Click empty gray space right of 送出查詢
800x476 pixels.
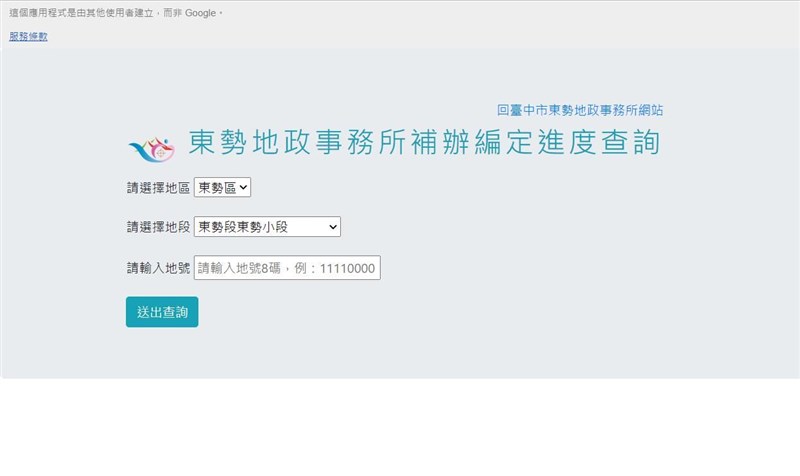[450, 312]
